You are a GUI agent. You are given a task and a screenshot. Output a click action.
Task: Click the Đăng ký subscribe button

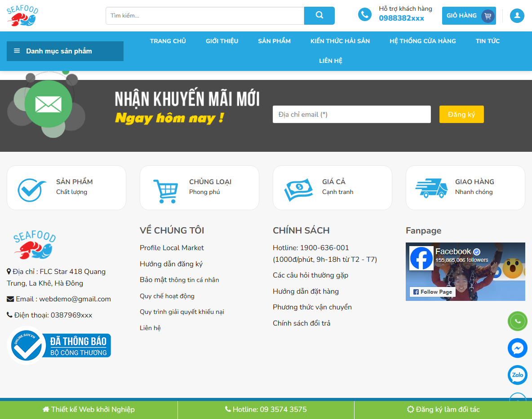[461, 114]
